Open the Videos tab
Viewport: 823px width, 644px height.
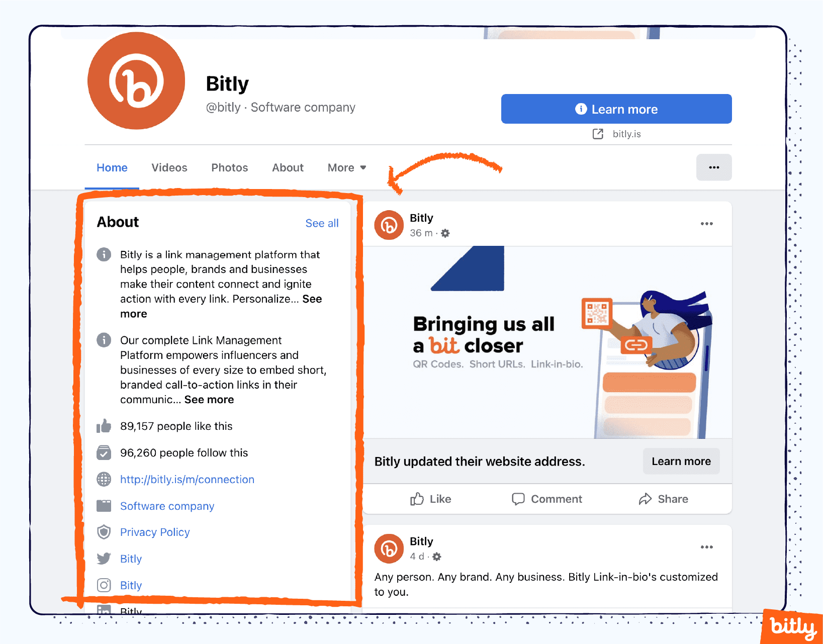(x=169, y=167)
